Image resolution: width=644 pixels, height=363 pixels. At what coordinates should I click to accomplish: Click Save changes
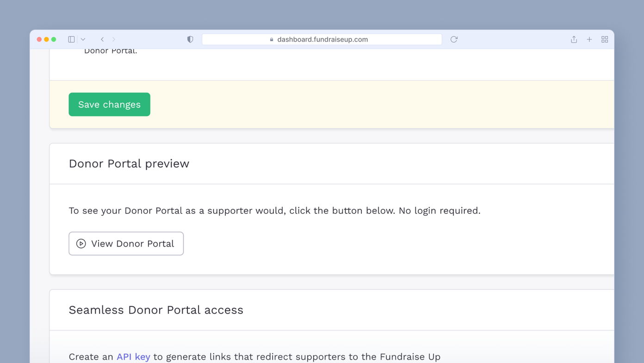pos(109,104)
